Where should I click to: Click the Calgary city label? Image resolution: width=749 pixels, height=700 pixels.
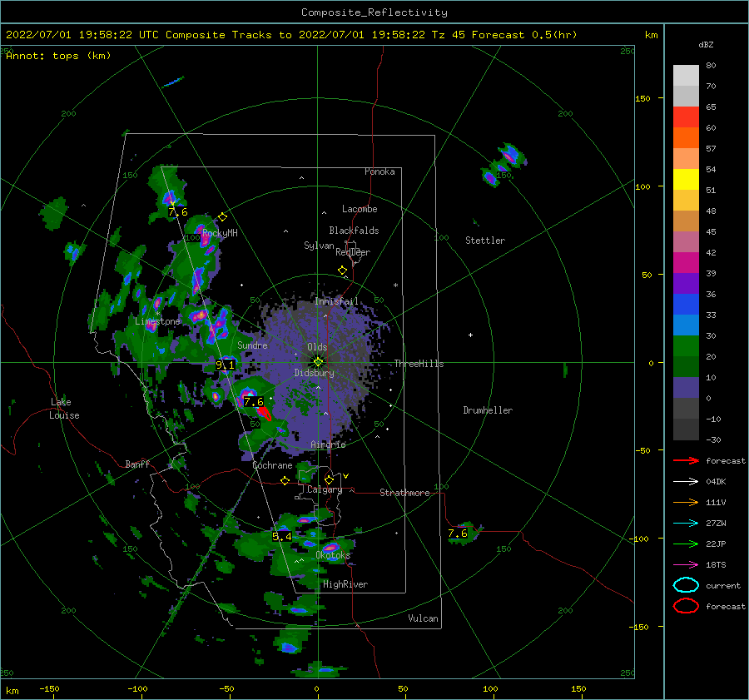(x=325, y=489)
